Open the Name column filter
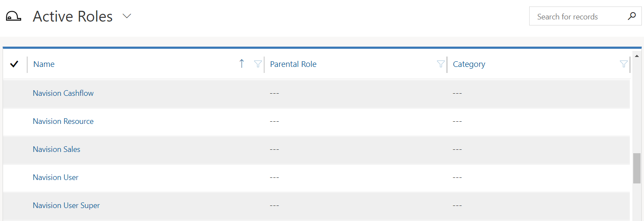644x221 pixels. [258, 64]
